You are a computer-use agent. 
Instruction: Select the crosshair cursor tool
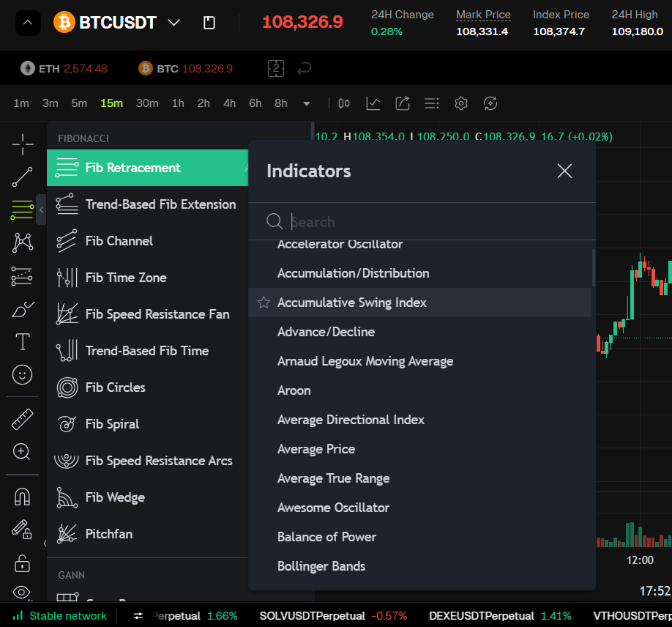pos(23,144)
